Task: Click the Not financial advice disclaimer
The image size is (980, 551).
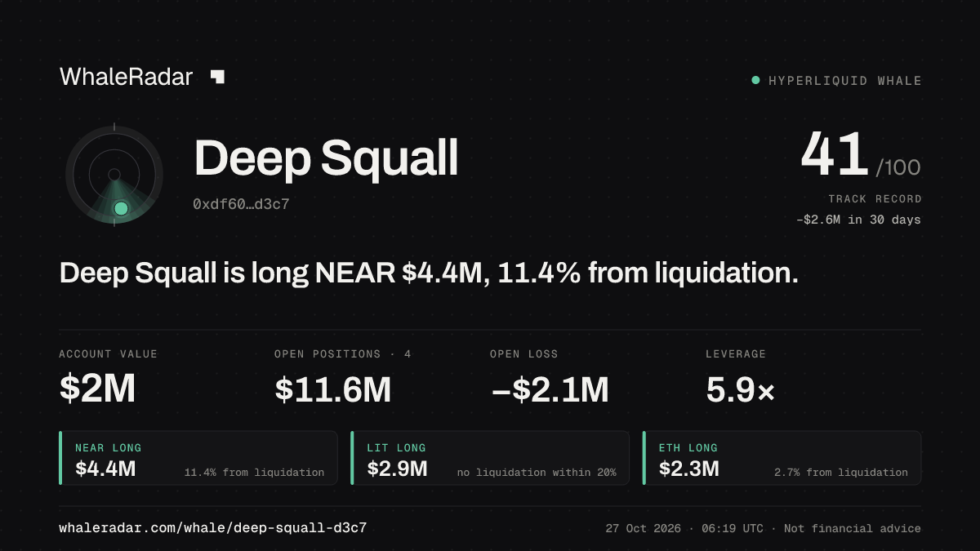Action: (853, 529)
